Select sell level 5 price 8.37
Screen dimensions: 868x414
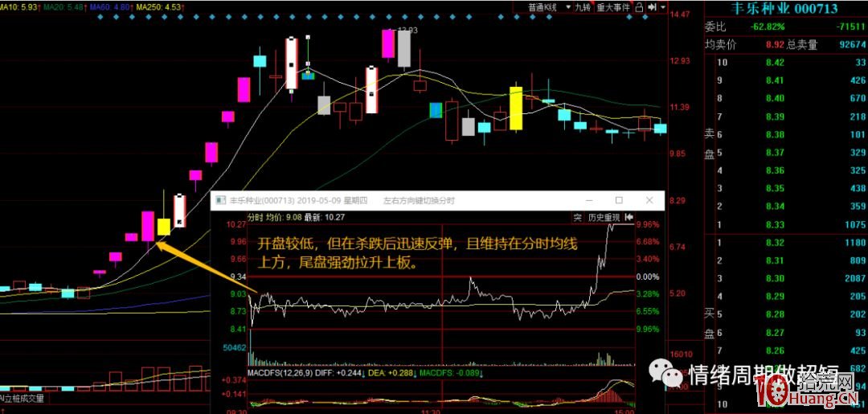pyautogui.click(x=776, y=152)
